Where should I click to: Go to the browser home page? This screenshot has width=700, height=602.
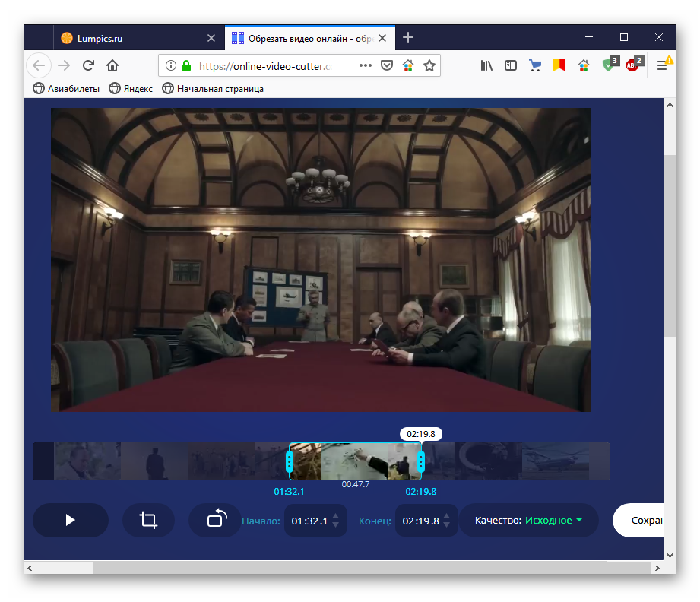(112, 65)
